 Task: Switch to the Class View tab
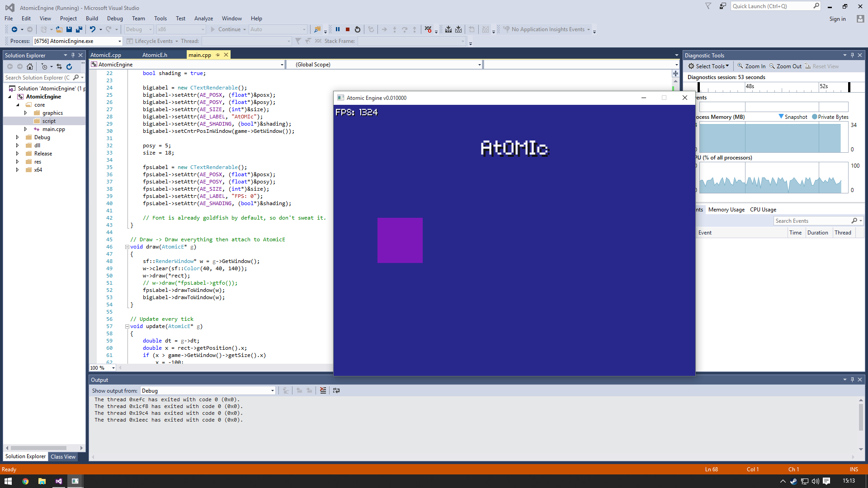63,457
